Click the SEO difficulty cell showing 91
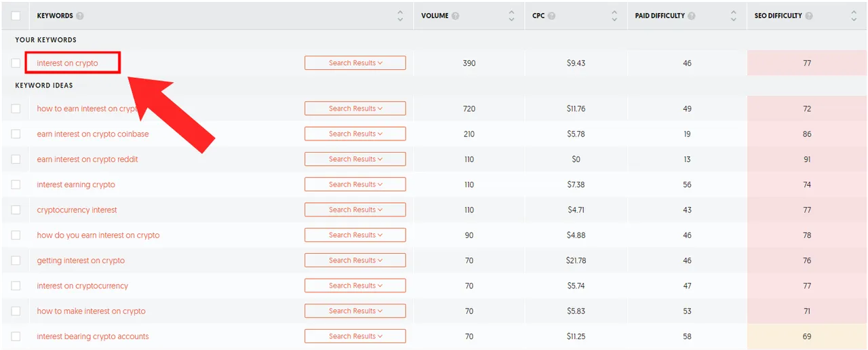The width and height of the screenshot is (868, 350). pyautogui.click(x=807, y=159)
